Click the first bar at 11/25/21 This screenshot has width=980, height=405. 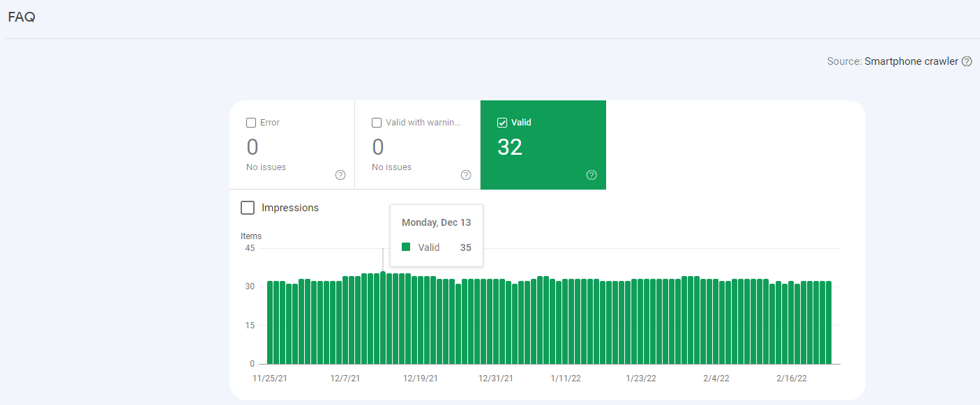pyautogui.click(x=270, y=323)
